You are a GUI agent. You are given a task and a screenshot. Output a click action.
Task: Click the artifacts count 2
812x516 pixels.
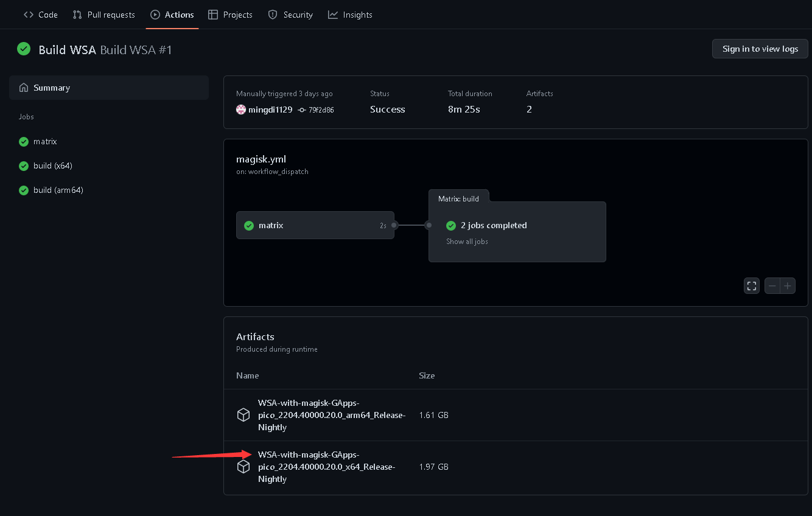[x=529, y=110]
